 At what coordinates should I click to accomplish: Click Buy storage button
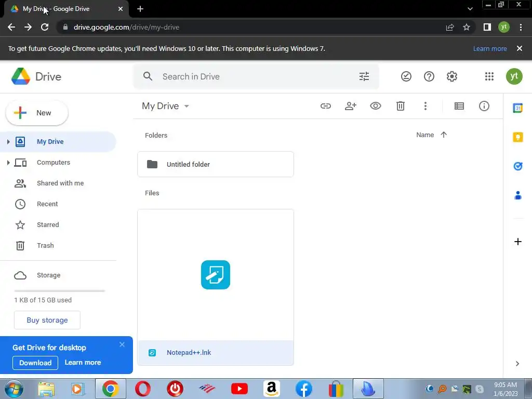(47, 320)
